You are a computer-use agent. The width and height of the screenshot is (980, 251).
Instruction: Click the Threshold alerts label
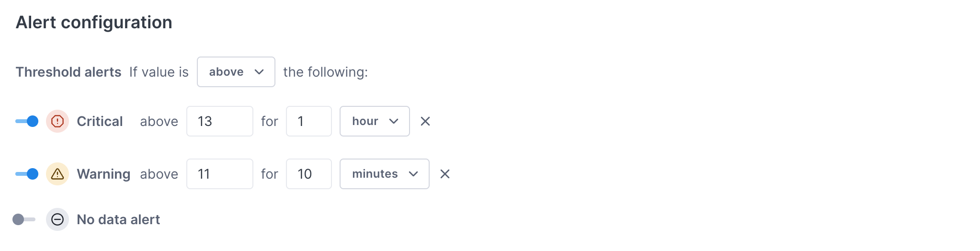68,72
